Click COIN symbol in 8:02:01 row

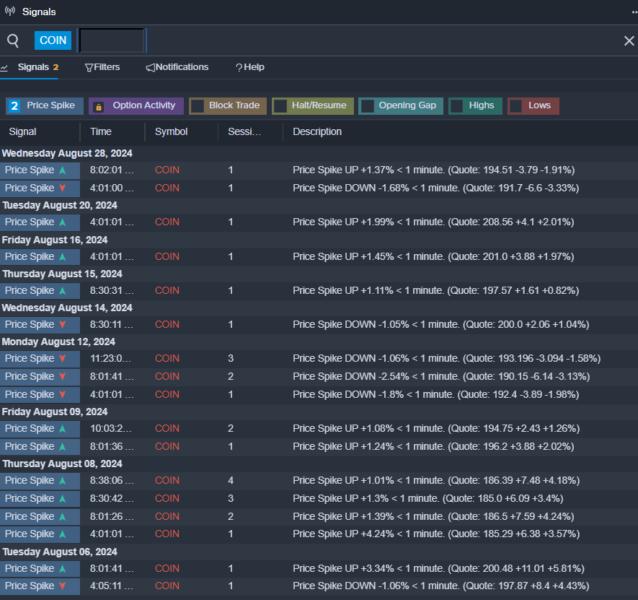pos(167,170)
